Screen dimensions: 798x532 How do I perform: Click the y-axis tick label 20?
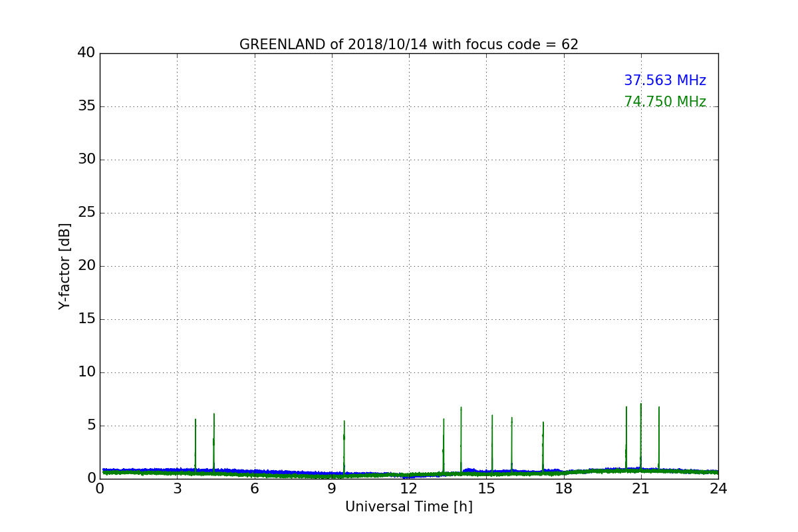pyautogui.click(x=86, y=265)
